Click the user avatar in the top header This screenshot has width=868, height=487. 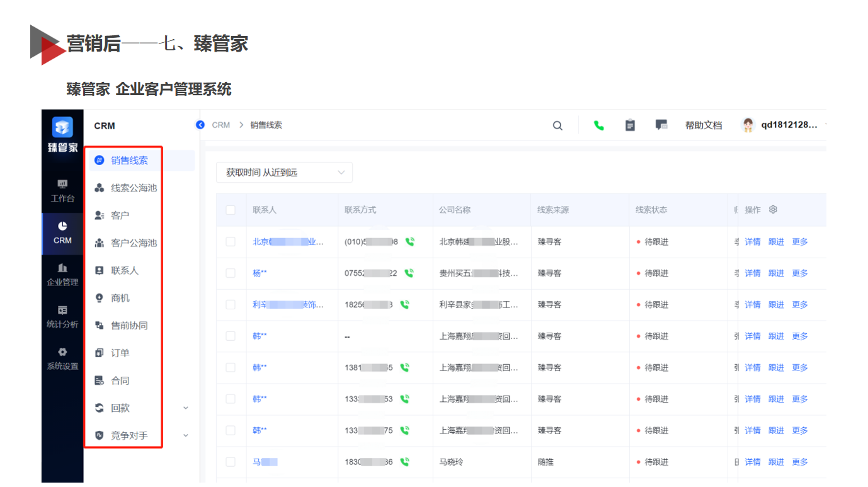tap(748, 125)
